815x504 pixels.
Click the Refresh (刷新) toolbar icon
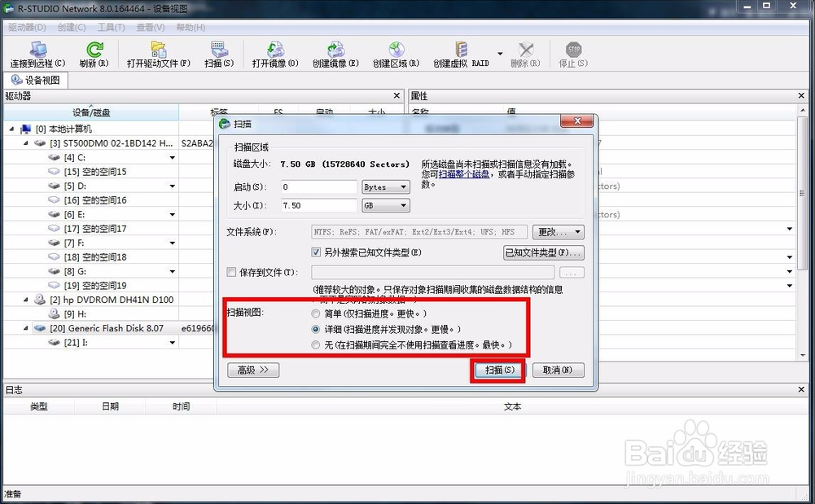94,50
